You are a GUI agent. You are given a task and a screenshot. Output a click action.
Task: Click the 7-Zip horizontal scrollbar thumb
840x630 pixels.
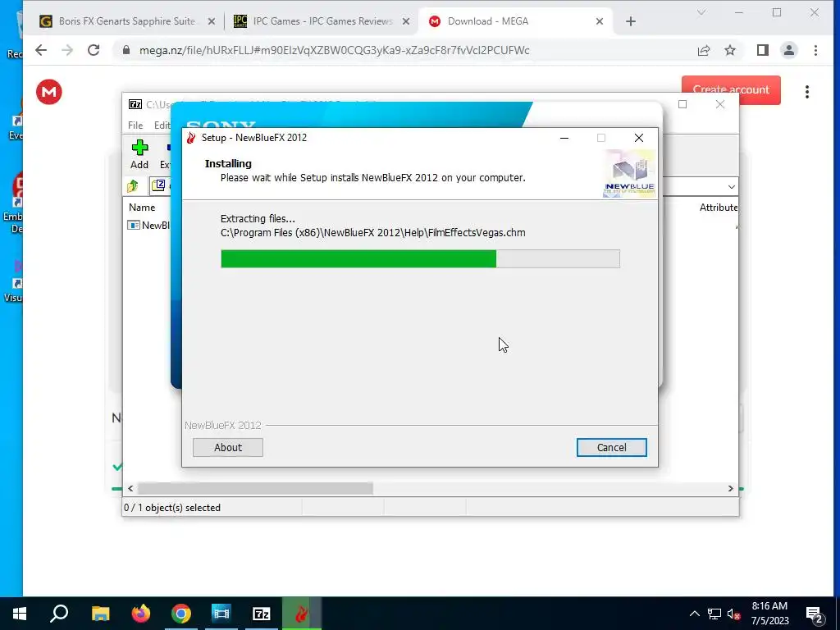(255, 488)
